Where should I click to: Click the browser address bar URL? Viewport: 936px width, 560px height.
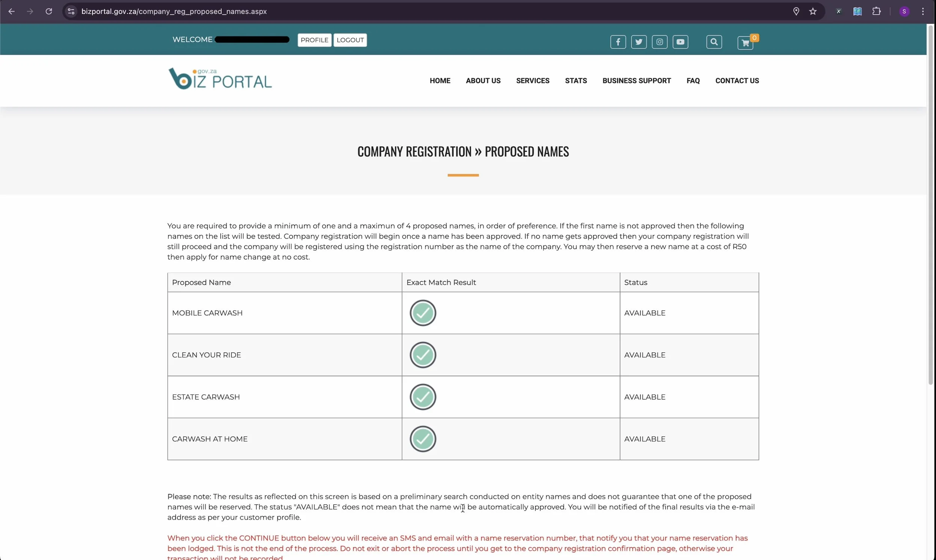(x=174, y=11)
